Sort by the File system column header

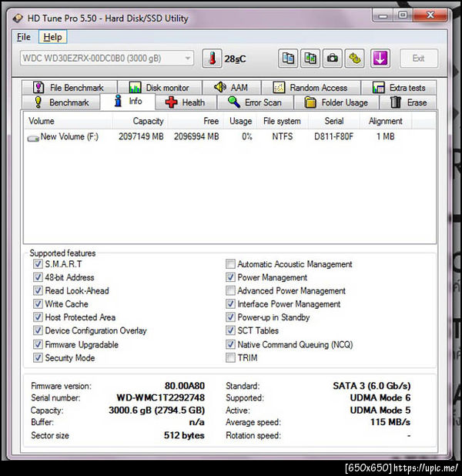pos(283,121)
